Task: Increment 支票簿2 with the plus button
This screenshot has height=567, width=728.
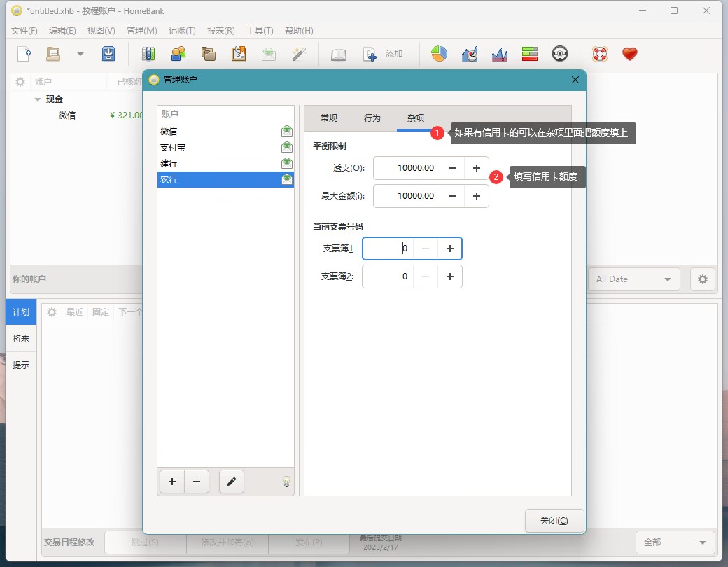Action: coord(449,276)
